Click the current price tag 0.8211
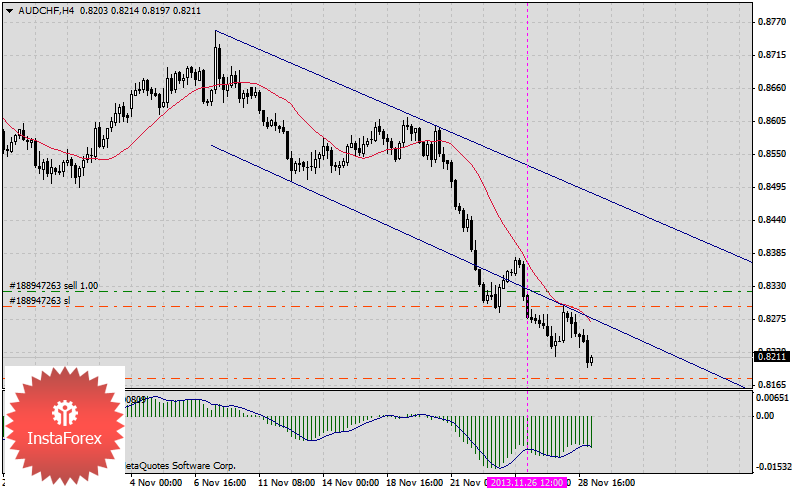This screenshot has height=491, width=792. (769, 356)
